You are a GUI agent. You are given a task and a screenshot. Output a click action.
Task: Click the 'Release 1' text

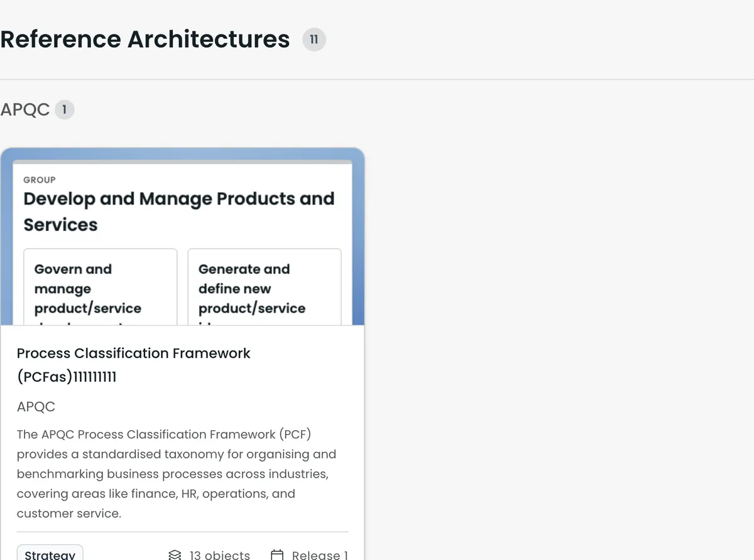click(x=320, y=555)
